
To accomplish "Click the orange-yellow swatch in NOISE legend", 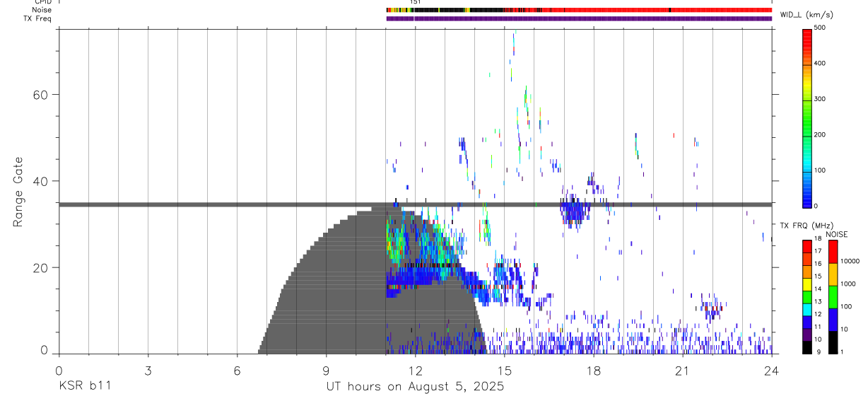I will [x=833, y=274].
